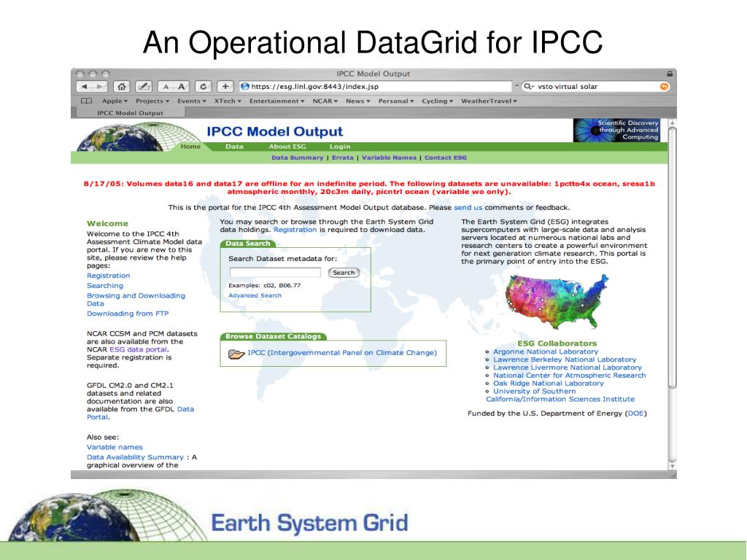This screenshot has width=747, height=560.
Task: Open the Advanced Search link
Action: (x=255, y=296)
